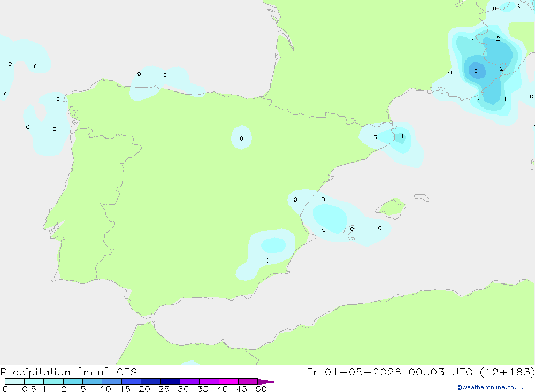Click the 'Precipitation [mm] GFS' title text
This screenshot has width=535, height=392.
[x=68, y=372]
